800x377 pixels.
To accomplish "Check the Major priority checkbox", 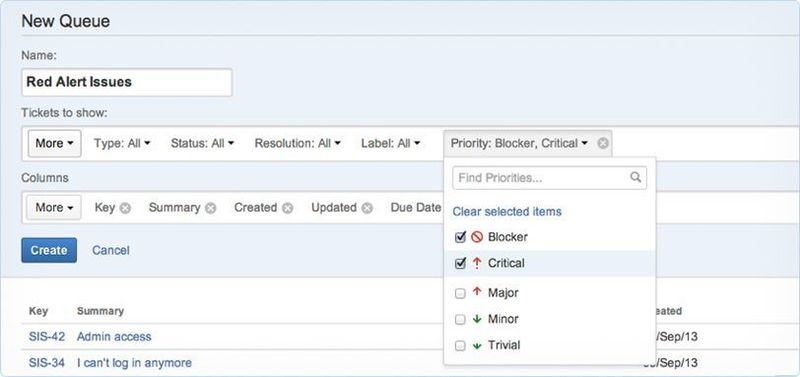I will [460, 293].
